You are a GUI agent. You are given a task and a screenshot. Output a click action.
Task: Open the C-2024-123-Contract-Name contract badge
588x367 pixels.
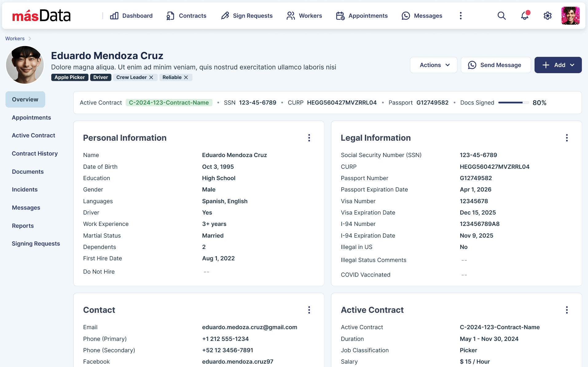pos(169,103)
